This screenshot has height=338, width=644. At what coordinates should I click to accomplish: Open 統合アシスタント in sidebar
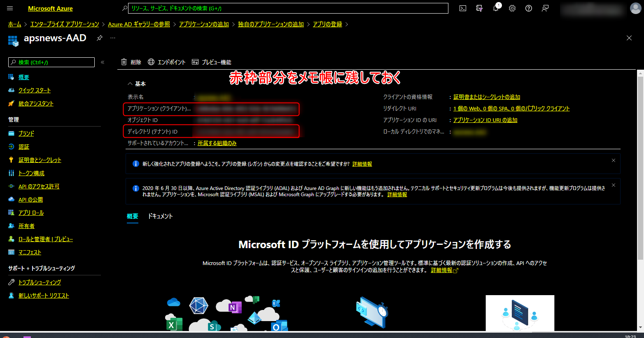point(36,103)
